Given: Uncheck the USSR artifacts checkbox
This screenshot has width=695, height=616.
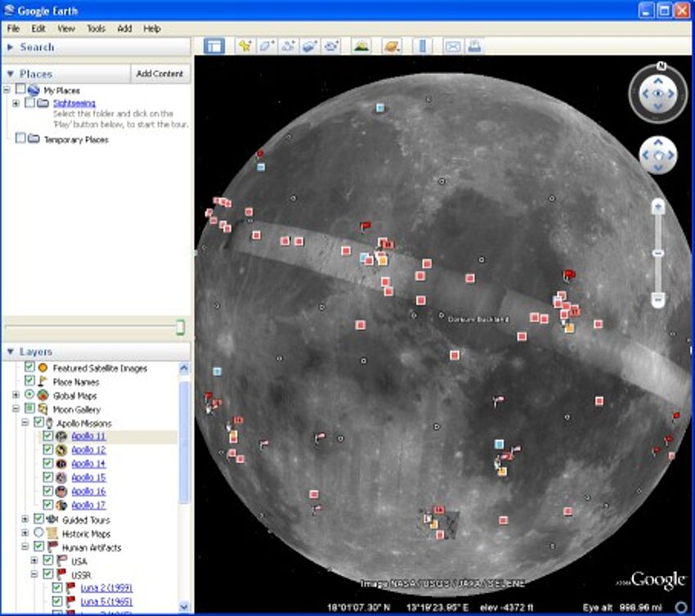Looking at the screenshot, I should 48,573.
